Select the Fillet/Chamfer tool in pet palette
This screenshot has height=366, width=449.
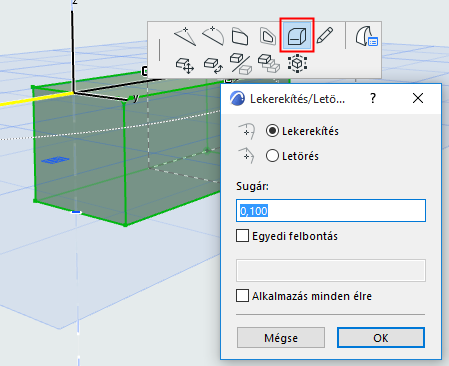pos(297,35)
